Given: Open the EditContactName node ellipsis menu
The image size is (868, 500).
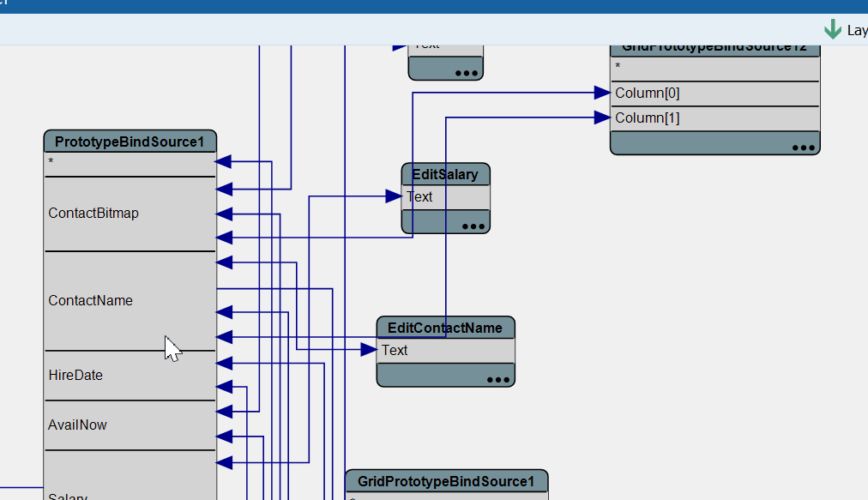Looking at the screenshot, I should [x=497, y=379].
